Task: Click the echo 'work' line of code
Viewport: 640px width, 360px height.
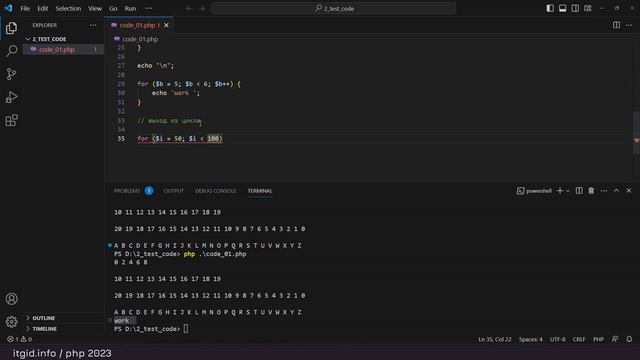Action: tap(176, 93)
